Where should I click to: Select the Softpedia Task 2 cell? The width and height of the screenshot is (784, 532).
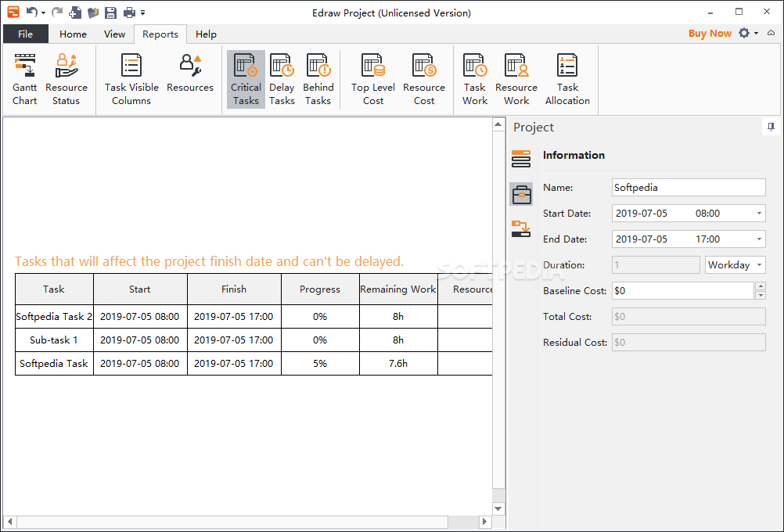point(54,317)
